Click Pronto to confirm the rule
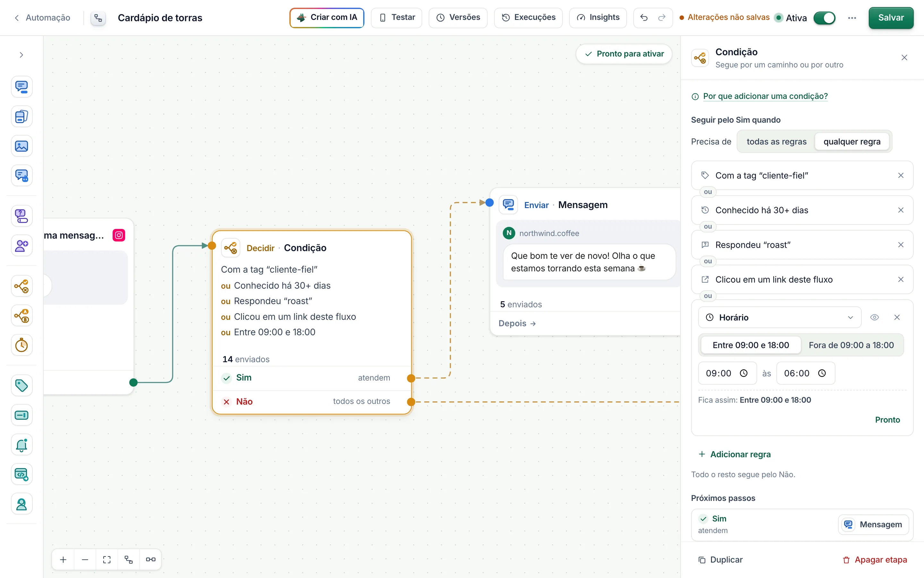 (887, 420)
